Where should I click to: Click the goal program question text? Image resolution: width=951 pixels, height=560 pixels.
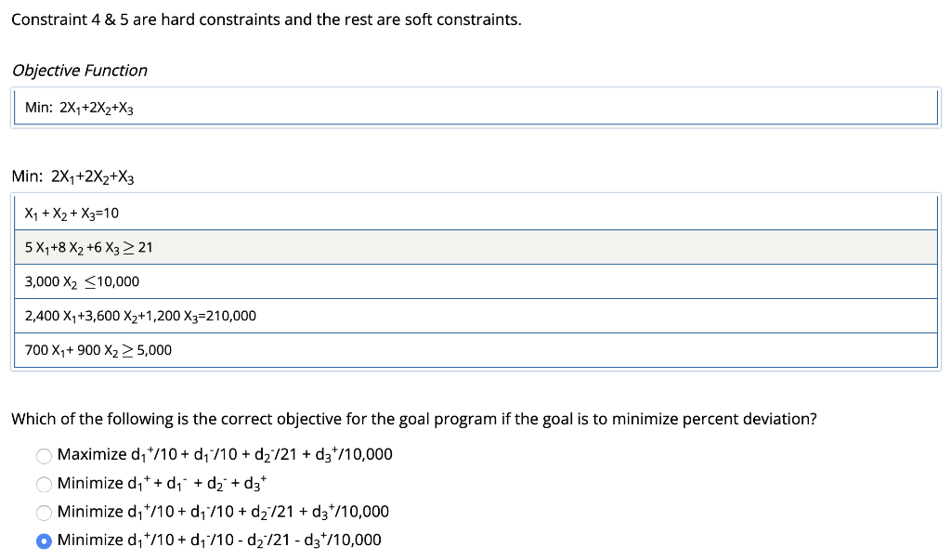413,419
